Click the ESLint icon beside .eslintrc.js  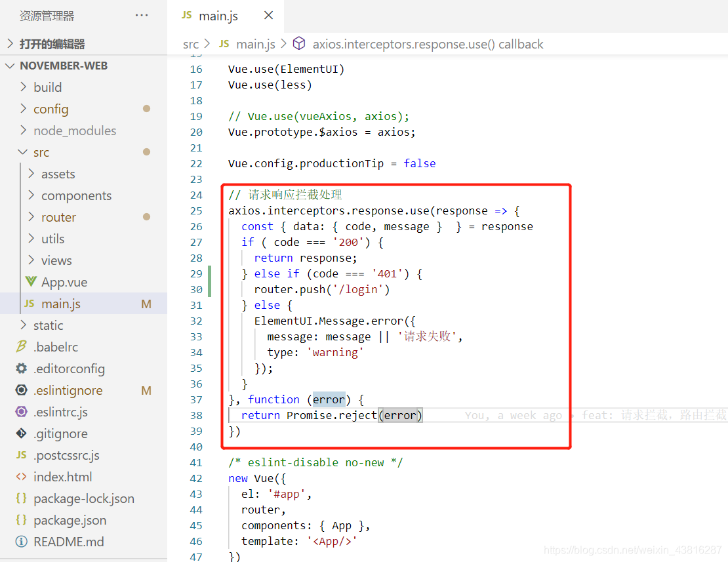point(22,411)
